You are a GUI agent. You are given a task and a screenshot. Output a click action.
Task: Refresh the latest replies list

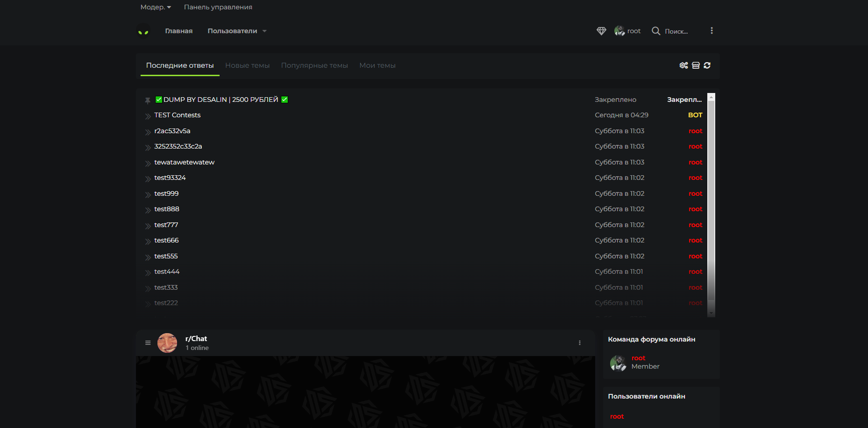707,65
